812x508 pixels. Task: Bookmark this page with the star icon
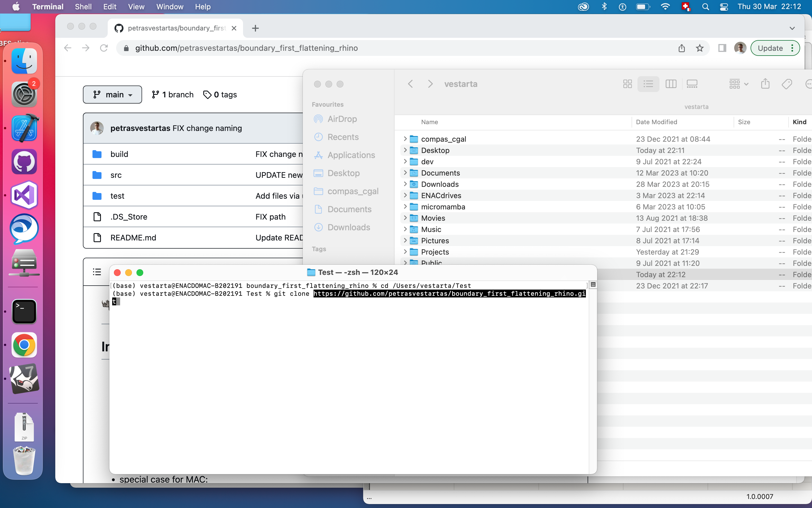[x=700, y=48]
